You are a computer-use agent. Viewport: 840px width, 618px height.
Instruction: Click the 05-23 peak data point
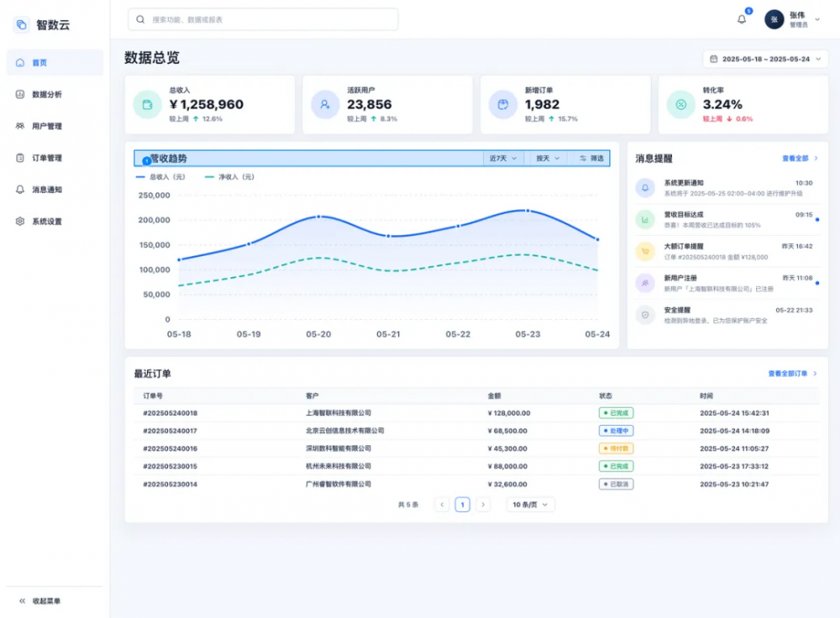(528, 211)
